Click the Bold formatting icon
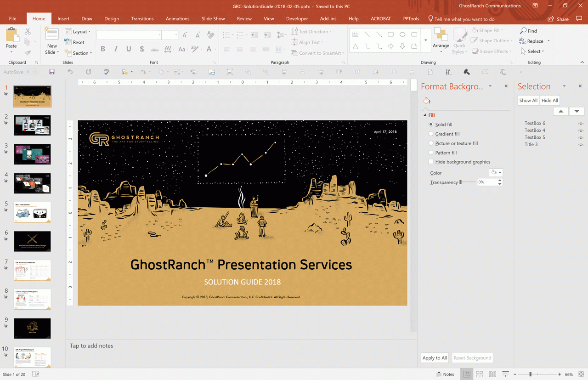Viewport: 588px width, 380px height. point(102,49)
